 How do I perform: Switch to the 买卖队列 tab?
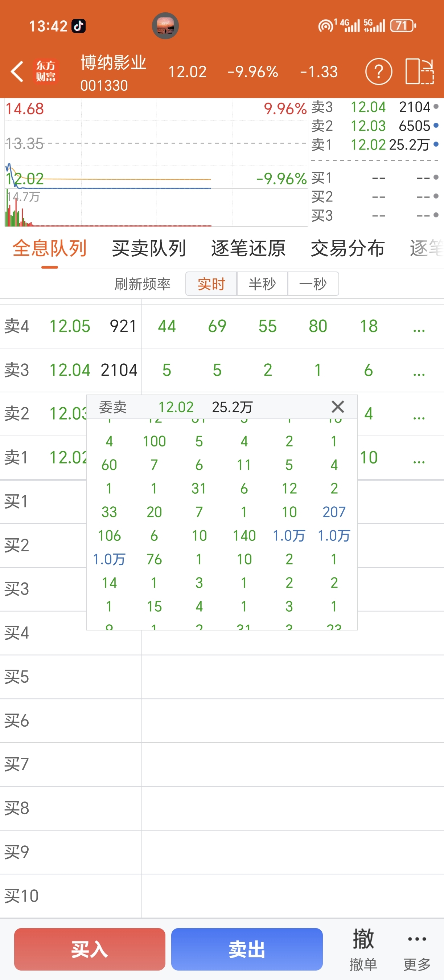pyautogui.click(x=149, y=248)
